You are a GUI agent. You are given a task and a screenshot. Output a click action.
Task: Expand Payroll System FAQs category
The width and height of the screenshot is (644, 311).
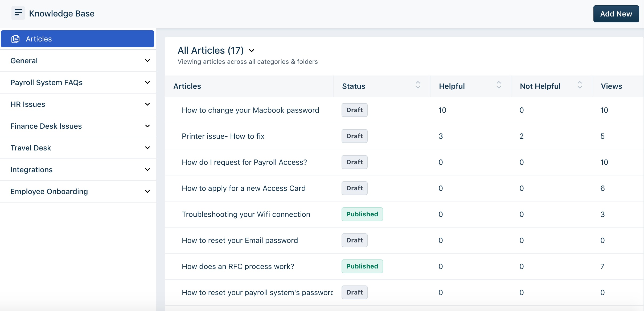pyautogui.click(x=147, y=83)
